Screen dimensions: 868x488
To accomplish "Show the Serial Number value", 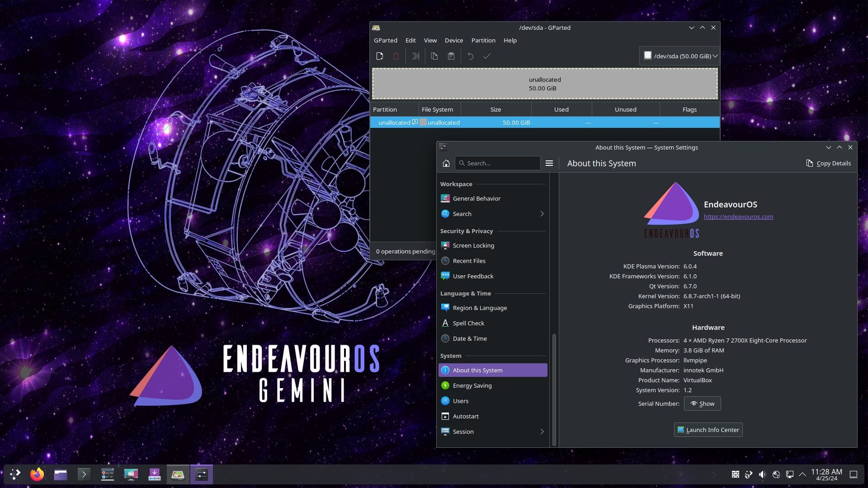I will click(702, 404).
